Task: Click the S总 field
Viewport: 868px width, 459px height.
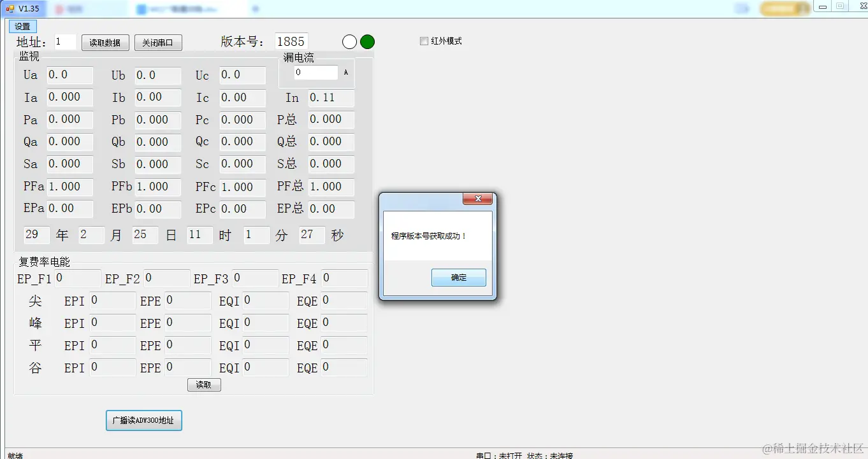Action: tap(331, 164)
